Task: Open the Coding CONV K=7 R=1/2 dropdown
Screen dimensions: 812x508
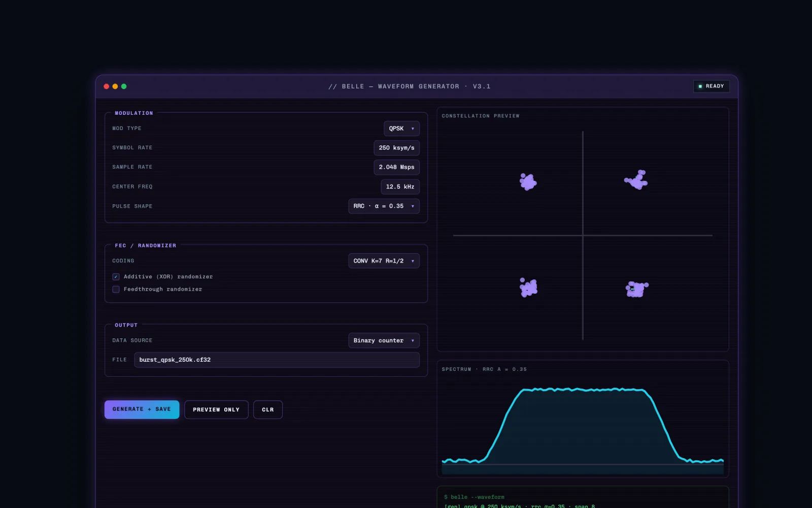Action: click(x=384, y=261)
